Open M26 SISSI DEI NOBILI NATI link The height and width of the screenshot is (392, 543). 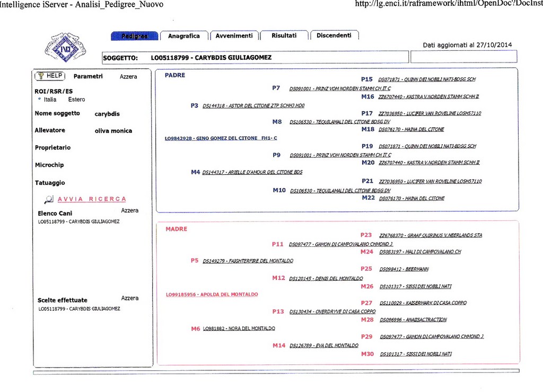click(416, 287)
